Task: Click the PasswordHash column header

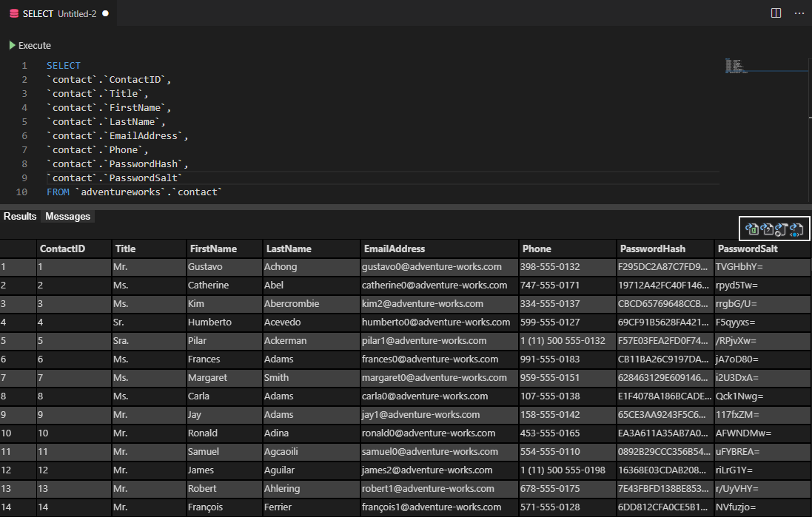Action: click(652, 249)
